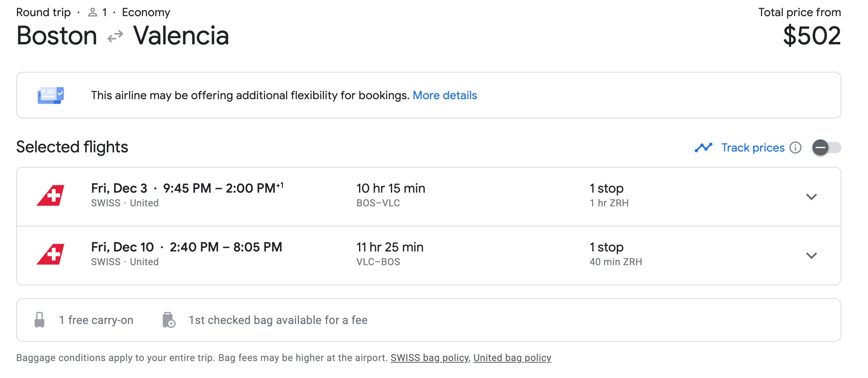
Task: Click the $502 total price
Action: [x=812, y=36]
